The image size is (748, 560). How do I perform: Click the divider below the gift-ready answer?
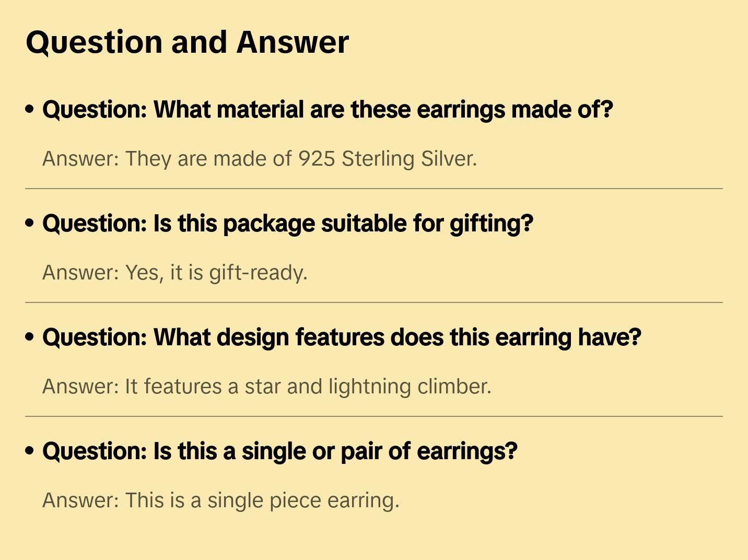[374, 302]
